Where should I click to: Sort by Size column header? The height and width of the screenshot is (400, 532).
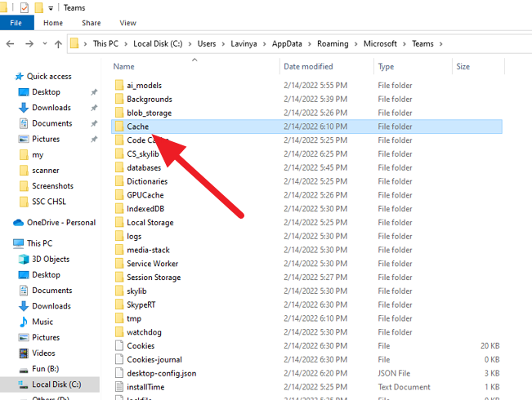point(463,66)
